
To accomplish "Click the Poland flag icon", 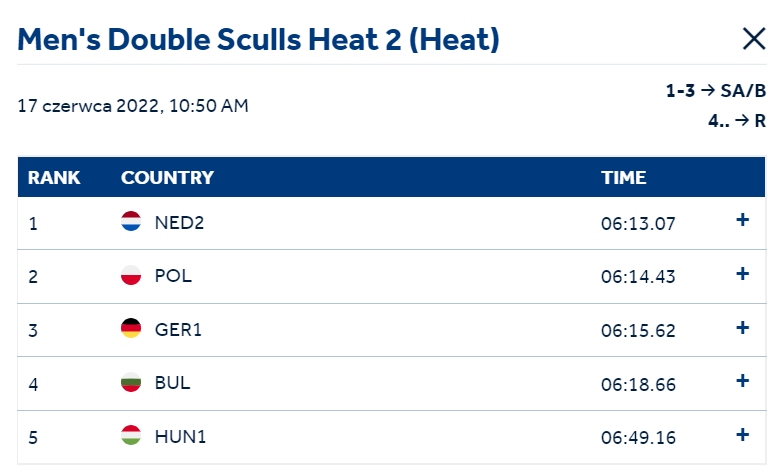I will point(131,275).
